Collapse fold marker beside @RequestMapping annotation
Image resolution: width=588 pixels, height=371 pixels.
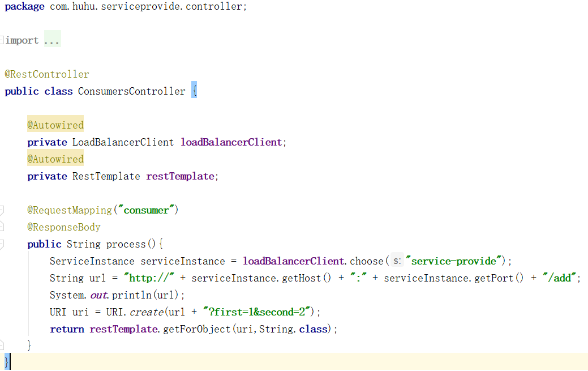[x=2, y=210]
